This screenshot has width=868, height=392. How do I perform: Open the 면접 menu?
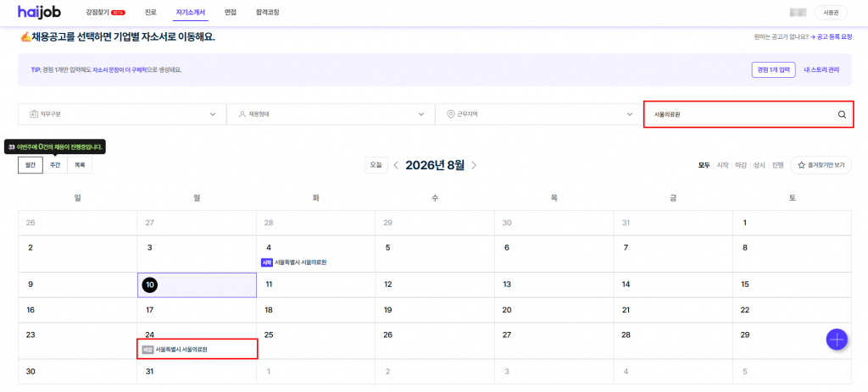click(x=231, y=12)
